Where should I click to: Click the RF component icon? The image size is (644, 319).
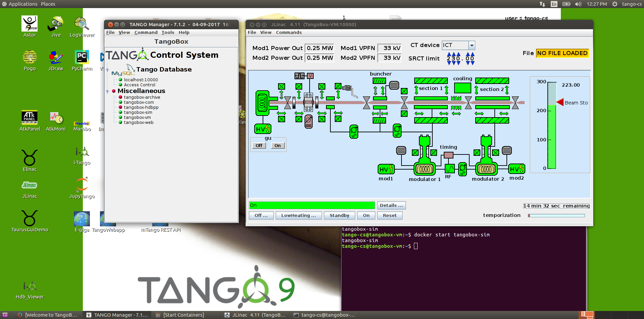pyautogui.click(x=449, y=169)
